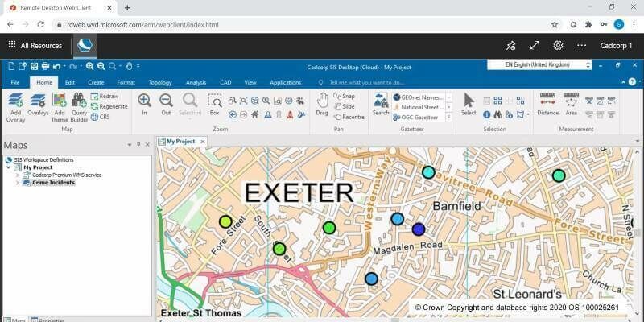Click the Recentre pan option

349,117
